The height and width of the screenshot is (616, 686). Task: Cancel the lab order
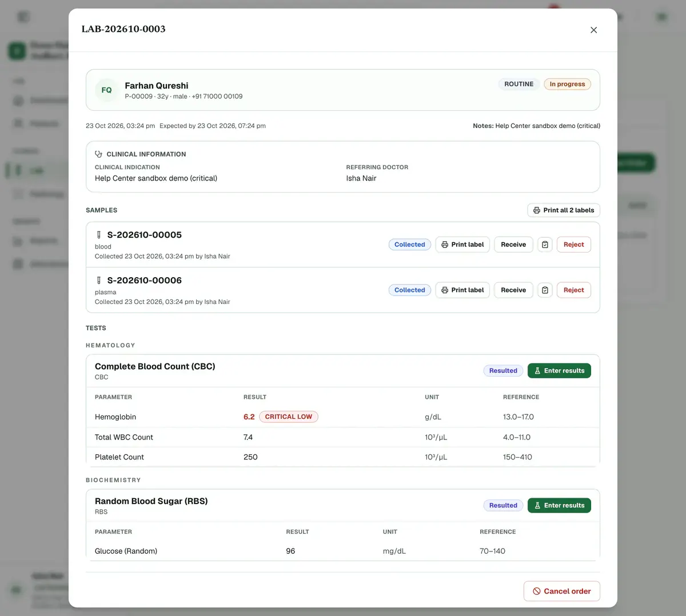561,591
